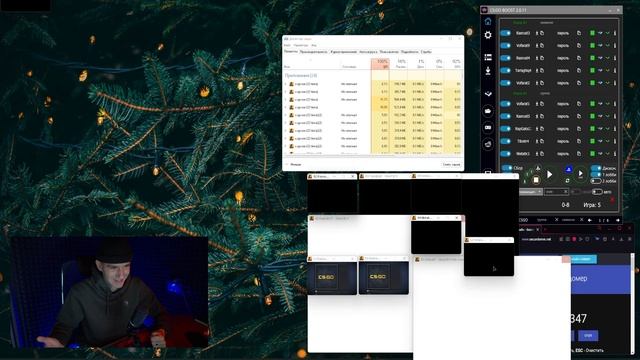Click the green square in the second account row
This screenshot has height=360, width=640.
point(592,45)
